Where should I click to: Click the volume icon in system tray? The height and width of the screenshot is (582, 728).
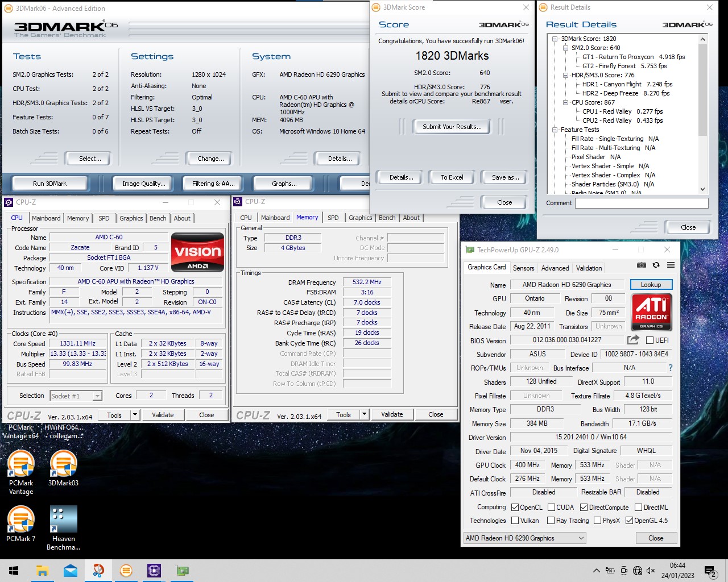(651, 571)
